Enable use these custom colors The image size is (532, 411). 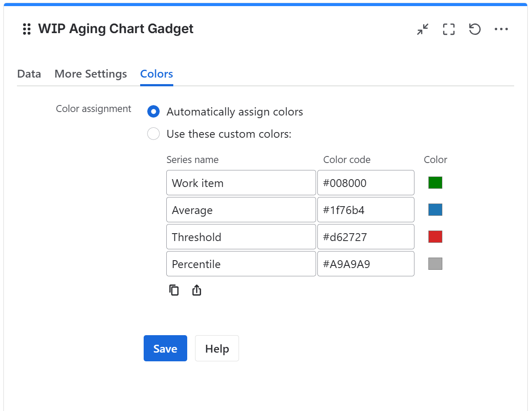(153, 134)
